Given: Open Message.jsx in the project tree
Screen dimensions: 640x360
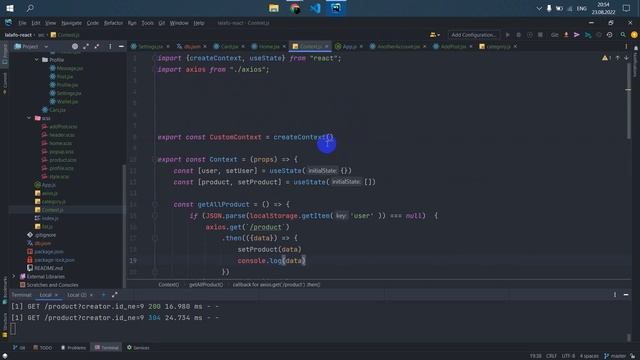Looking at the screenshot, I should pyautogui.click(x=66, y=68).
